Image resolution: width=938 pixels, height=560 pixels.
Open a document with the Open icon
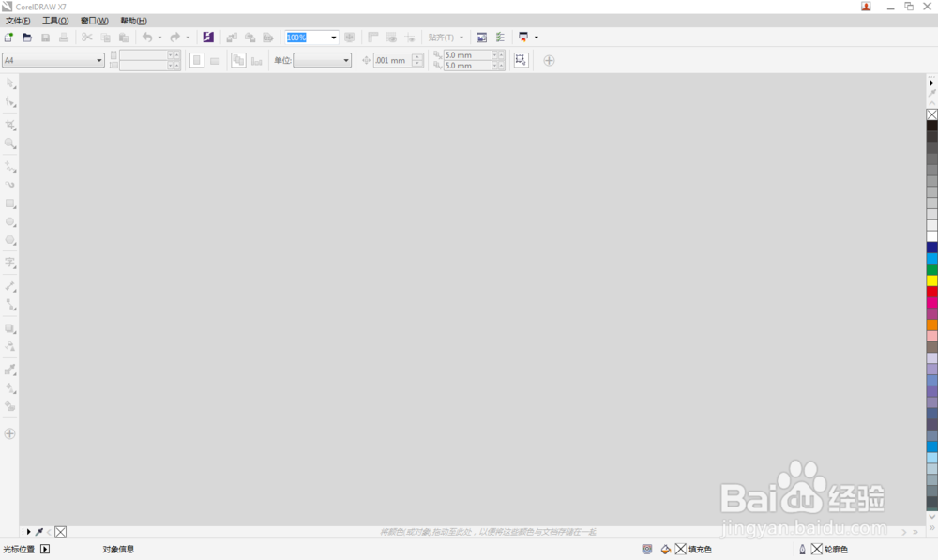(x=27, y=38)
